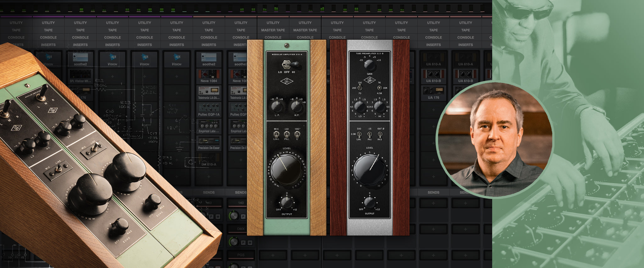The image size is (644, 268).
Task: Flip the OUT/IN polarity switch on 610-B
Action: [x=380, y=134]
